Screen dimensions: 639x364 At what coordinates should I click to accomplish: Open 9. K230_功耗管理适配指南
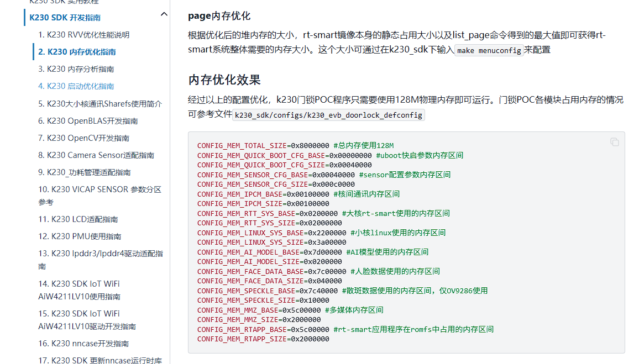84,172
